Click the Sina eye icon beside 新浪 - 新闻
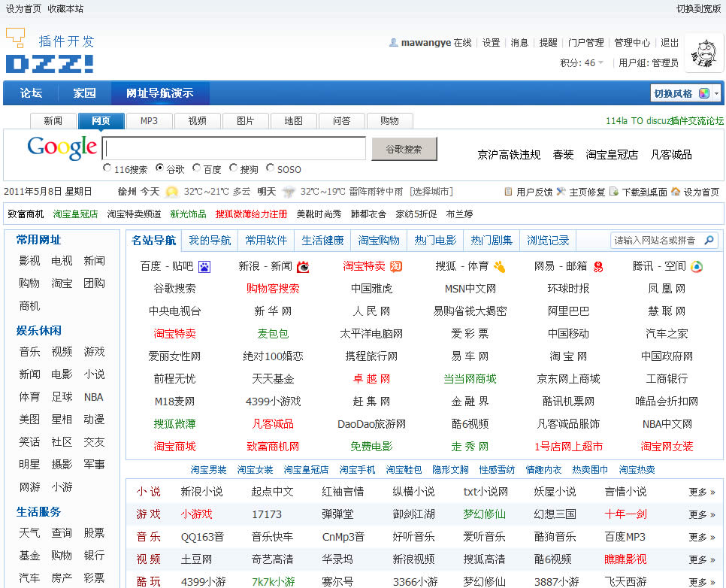Screen dimensions: 726x588 click(x=303, y=267)
